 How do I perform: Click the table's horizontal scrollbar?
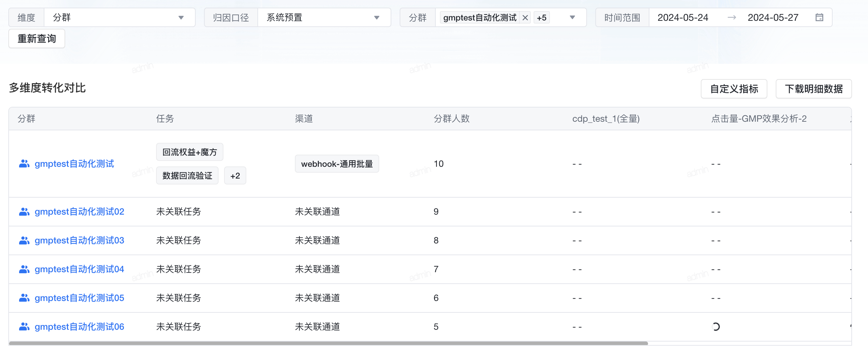328,343
